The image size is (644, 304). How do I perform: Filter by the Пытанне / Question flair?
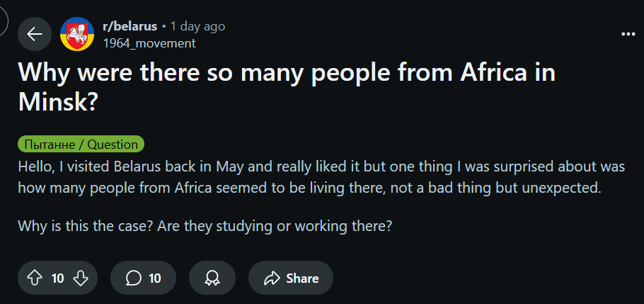[x=81, y=145]
